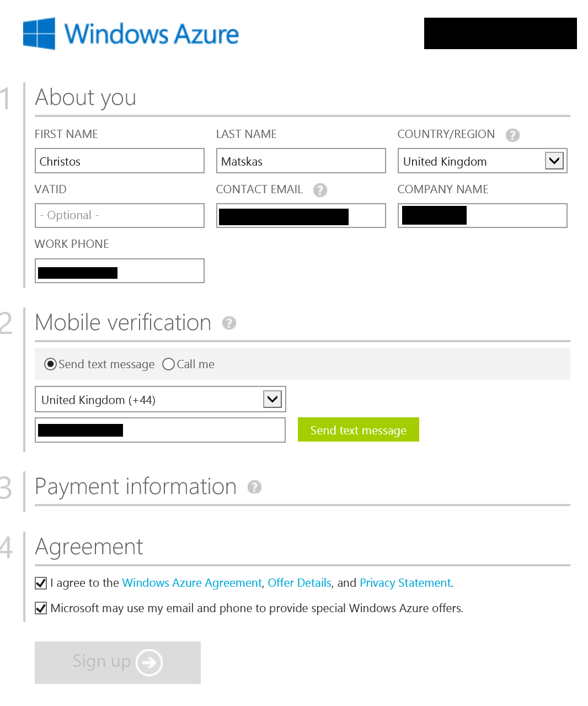Open the Windows Azure Agreement link
Screen dimensions: 588x706
[x=192, y=583]
